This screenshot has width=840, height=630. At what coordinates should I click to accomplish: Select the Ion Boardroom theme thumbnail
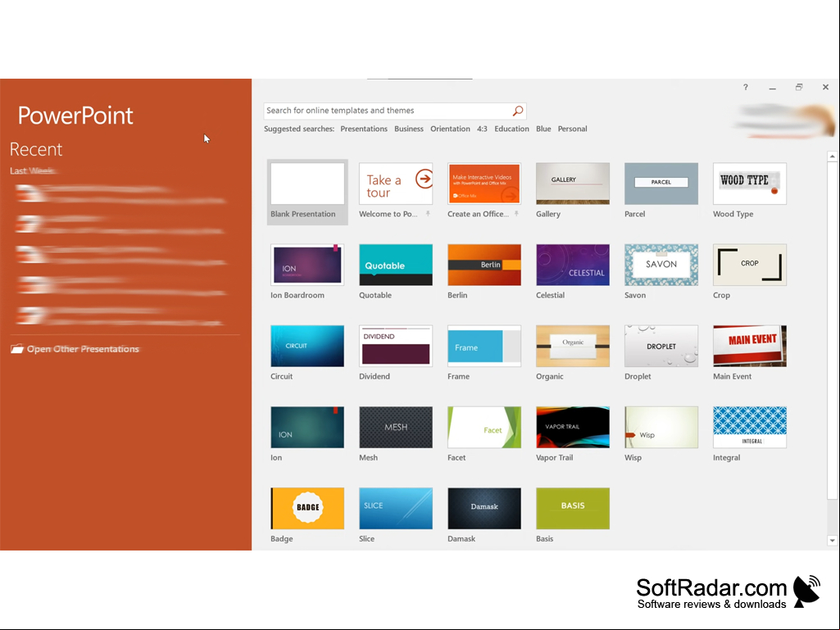click(307, 265)
